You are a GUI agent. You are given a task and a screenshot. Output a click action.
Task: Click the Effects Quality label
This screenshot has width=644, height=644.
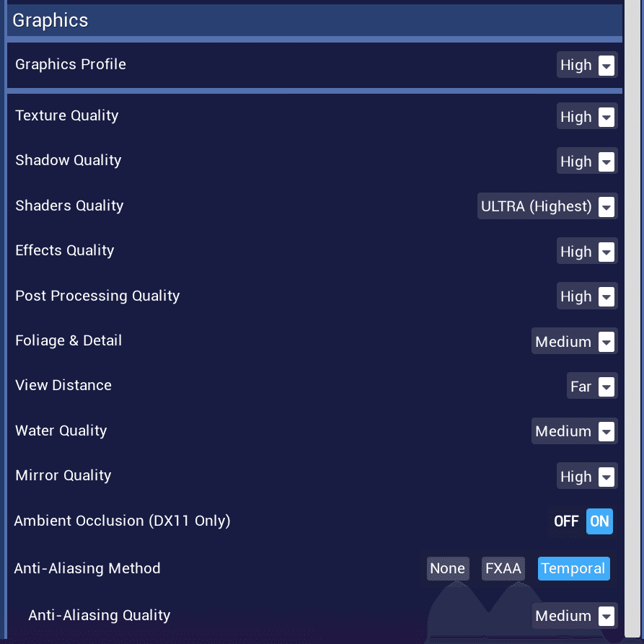[x=64, y=250]
